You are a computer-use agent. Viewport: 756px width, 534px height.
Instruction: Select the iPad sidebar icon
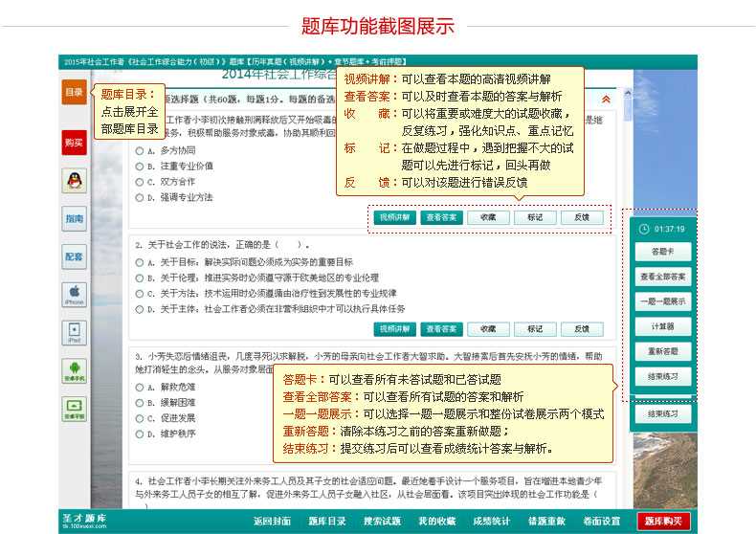[74, 332]
